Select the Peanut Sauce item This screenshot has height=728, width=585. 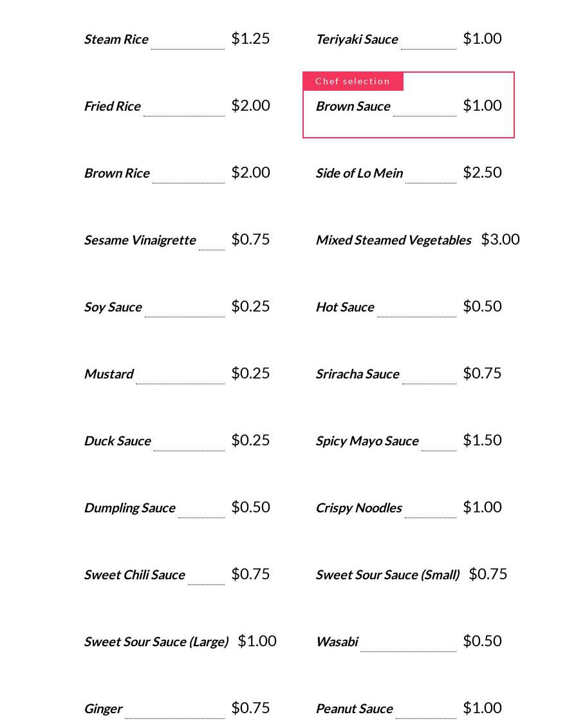click(355, 709)
